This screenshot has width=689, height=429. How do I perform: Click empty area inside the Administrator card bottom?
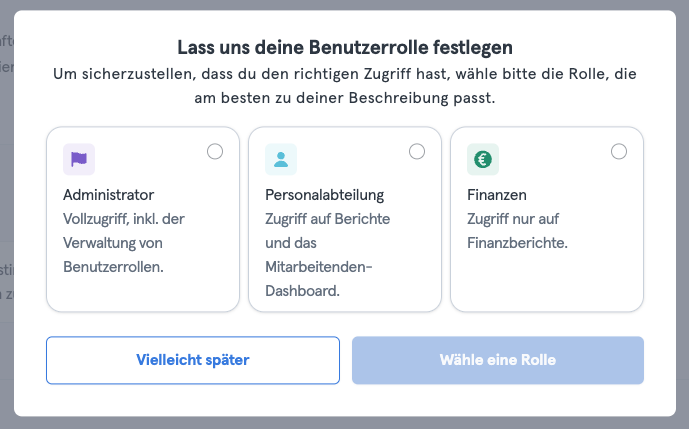pyautogui.click(x=143, y=292)
